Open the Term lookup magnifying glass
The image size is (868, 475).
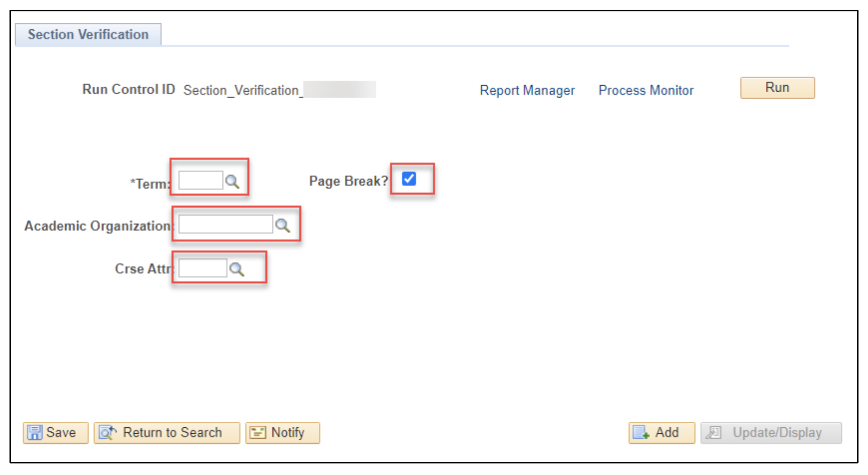pyautogui.click(x=232, y=182)
